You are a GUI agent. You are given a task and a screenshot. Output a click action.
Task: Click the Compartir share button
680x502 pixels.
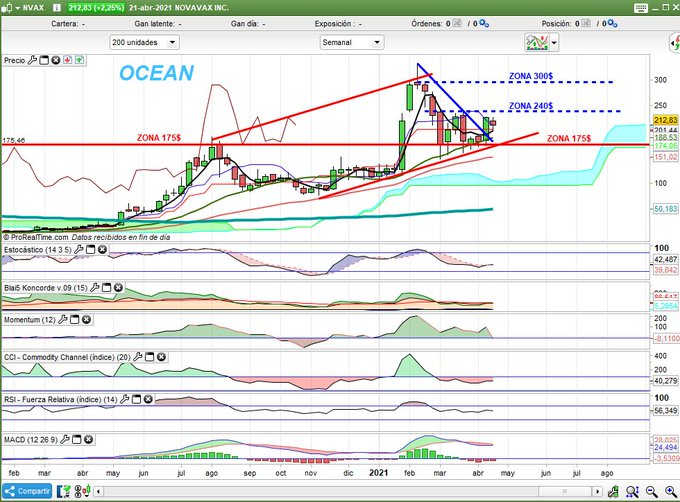point(27,491)
